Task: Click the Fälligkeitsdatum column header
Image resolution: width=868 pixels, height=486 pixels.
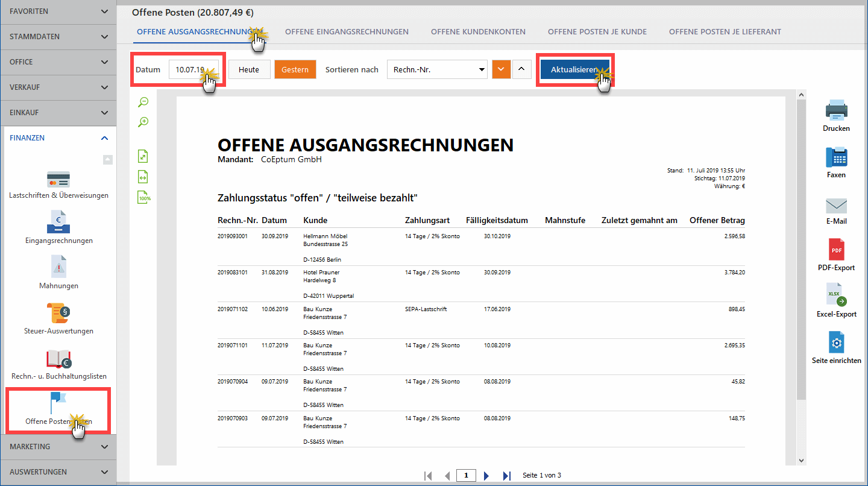Action: (497, 220)
